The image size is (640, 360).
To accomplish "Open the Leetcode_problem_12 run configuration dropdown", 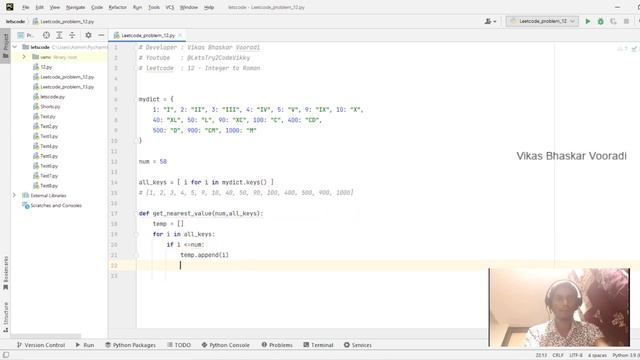I will click(x=542, y=21).
